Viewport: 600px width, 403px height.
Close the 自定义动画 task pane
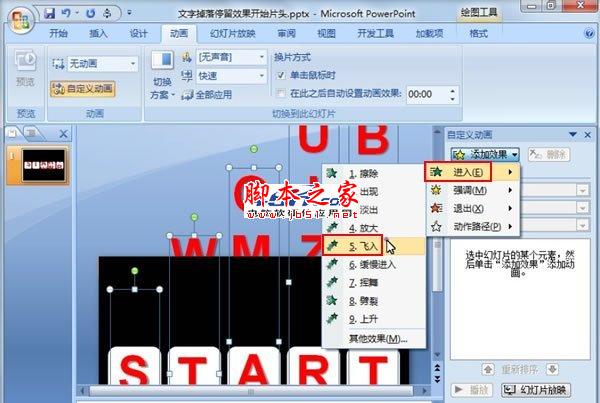pos(588,134)
